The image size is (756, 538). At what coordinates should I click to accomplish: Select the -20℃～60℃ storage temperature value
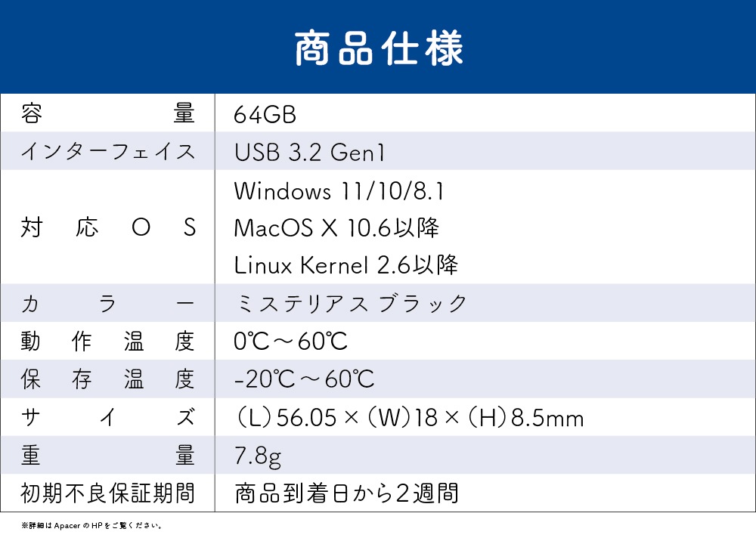(x=305, y=379)
